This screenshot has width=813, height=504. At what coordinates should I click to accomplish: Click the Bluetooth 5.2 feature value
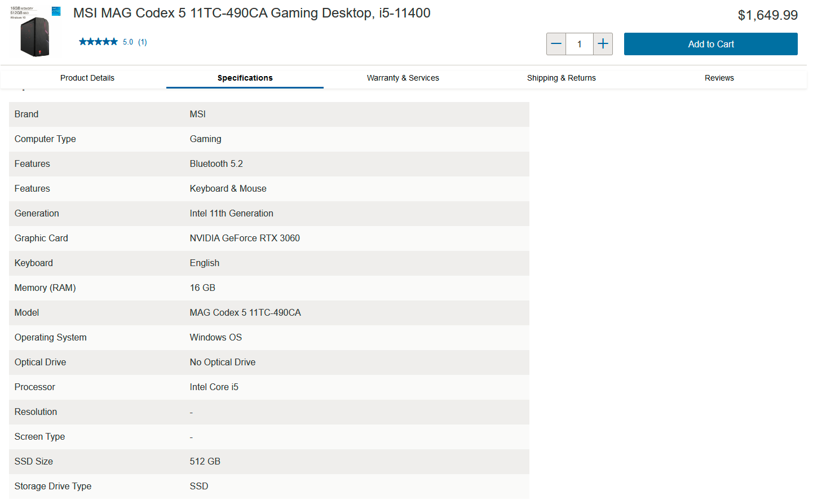pos(216,164)
